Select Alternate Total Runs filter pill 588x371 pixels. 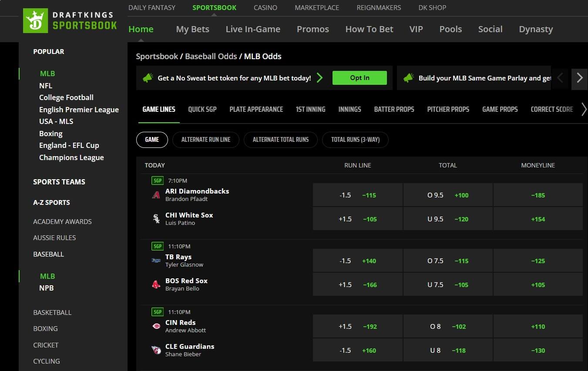pyautogui.click(x=281, y=140)
